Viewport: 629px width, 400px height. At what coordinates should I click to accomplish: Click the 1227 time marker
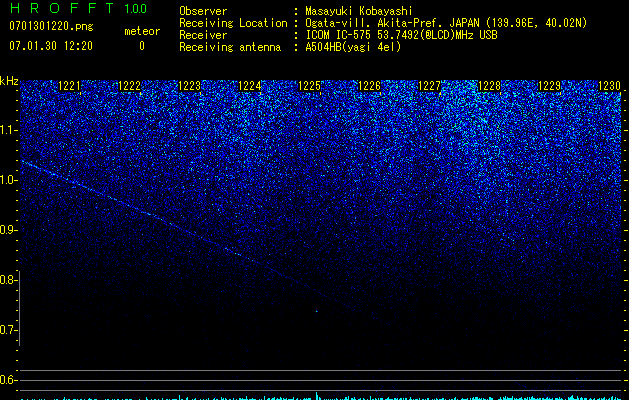[429, 86]
